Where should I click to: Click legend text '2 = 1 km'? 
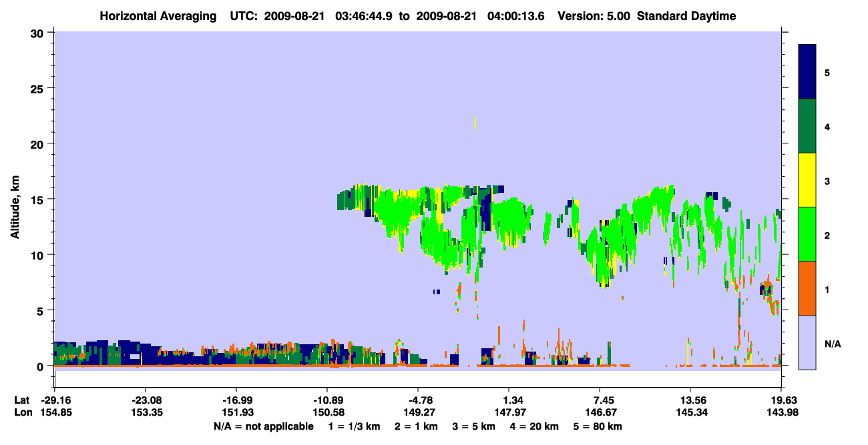point(417,426)
